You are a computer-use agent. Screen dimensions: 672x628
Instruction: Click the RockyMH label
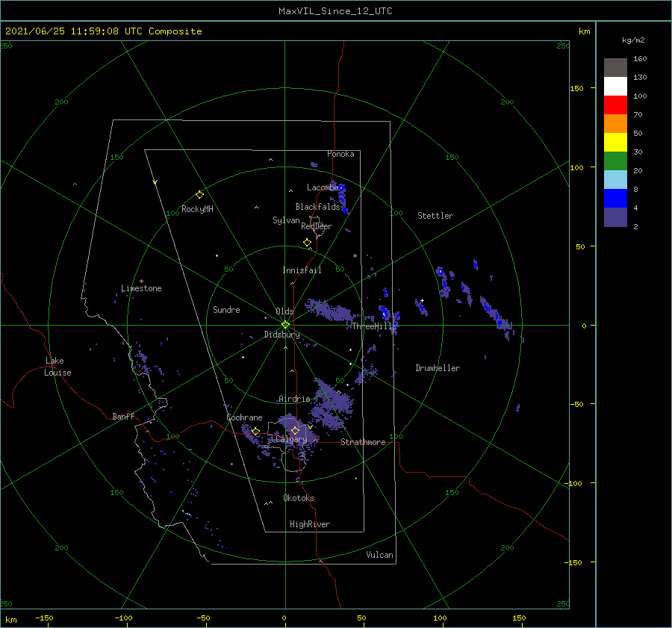click(197, 209)
